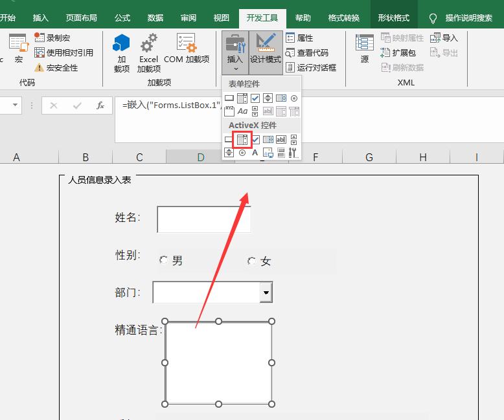Switch to the 视图 tab
Viewport: 504px width, 420px height.
tap(222, 17)
